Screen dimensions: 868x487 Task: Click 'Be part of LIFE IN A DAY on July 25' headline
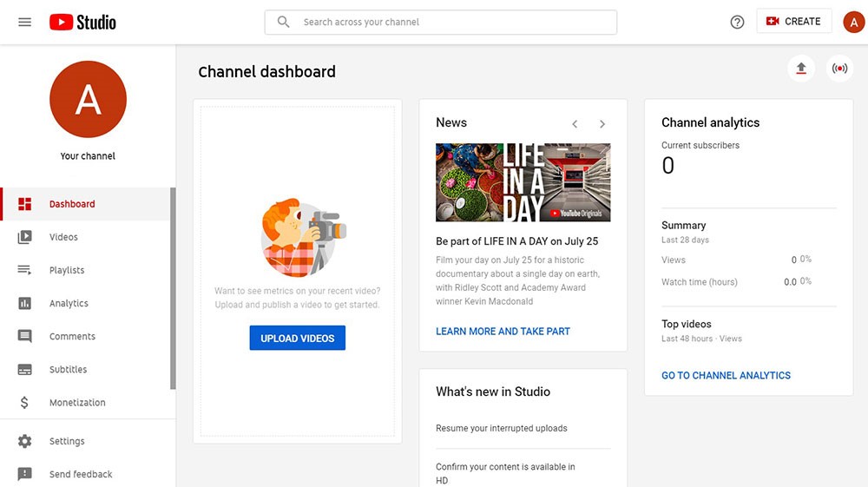tap(517, 241)
